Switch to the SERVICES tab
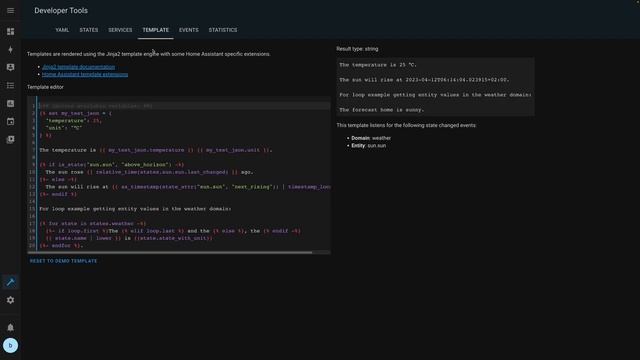This screenshot has width=640, height=360. click(x=120, y=30)
